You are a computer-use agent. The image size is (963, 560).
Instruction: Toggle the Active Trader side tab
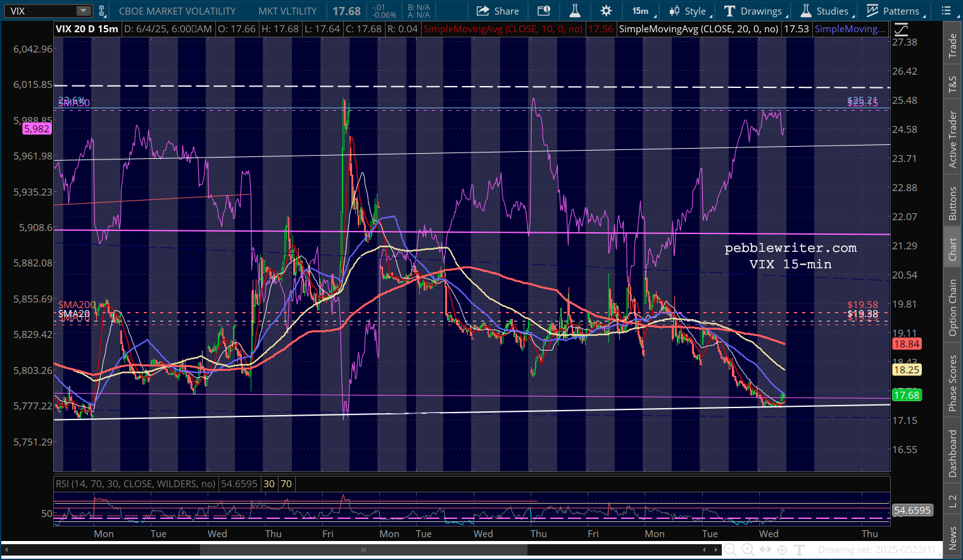[952, 140]
